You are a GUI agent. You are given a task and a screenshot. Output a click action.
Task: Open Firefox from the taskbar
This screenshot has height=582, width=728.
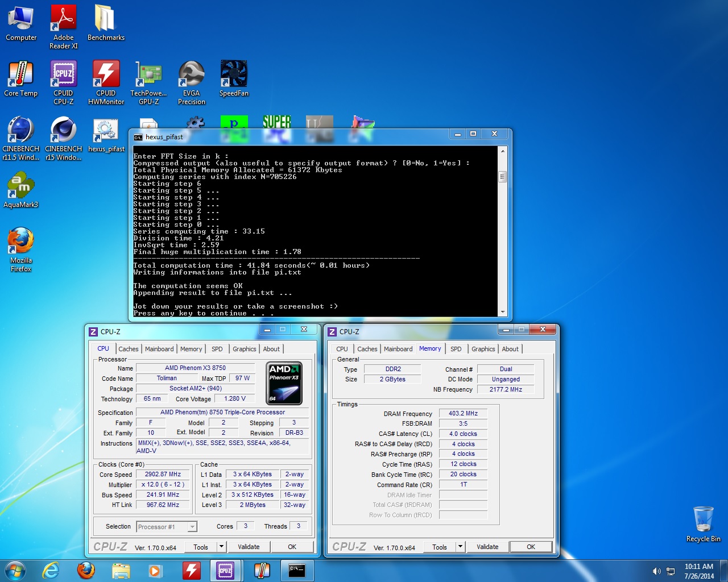point(86,571)
